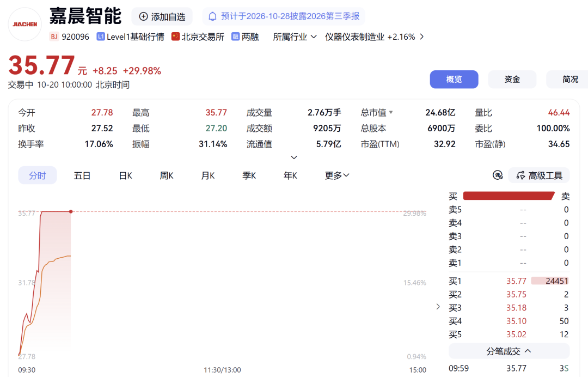
Task: Open 高级工具 advanced tools
Action: click(539, 175)
